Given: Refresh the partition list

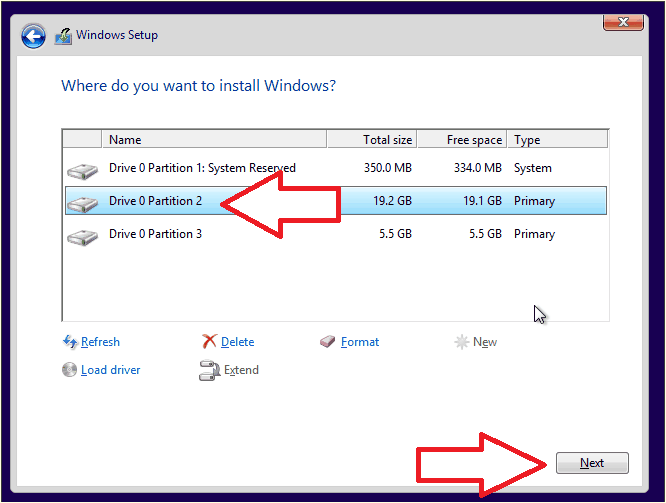Looking at the screenshot, I should pos(100,342).
